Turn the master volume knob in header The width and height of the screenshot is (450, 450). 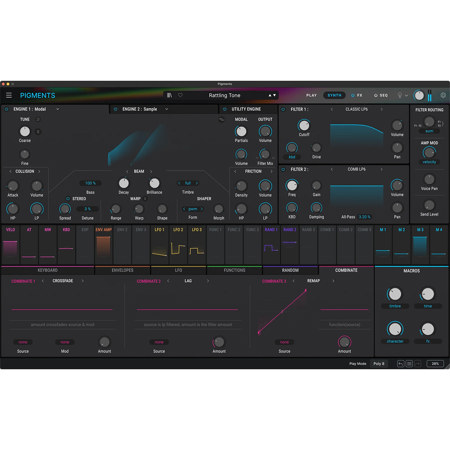(x=419, y=95)
